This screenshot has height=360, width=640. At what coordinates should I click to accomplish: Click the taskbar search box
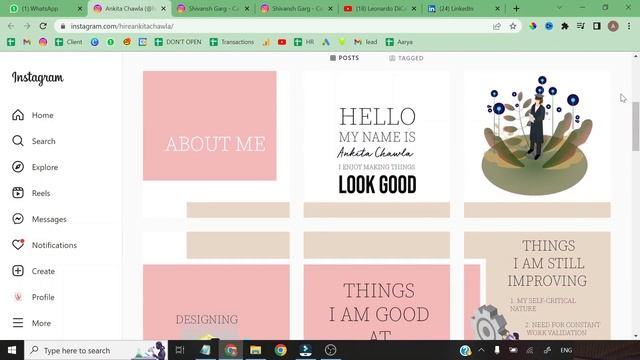(96, 350)
